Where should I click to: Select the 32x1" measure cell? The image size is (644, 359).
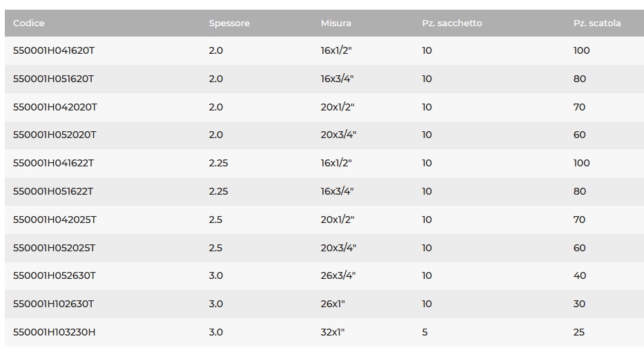(333, 332)
